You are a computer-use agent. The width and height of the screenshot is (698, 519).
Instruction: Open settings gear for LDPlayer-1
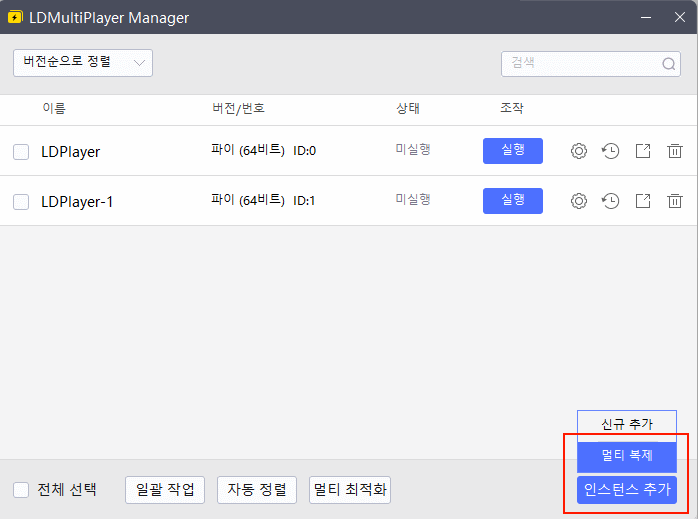578,201
